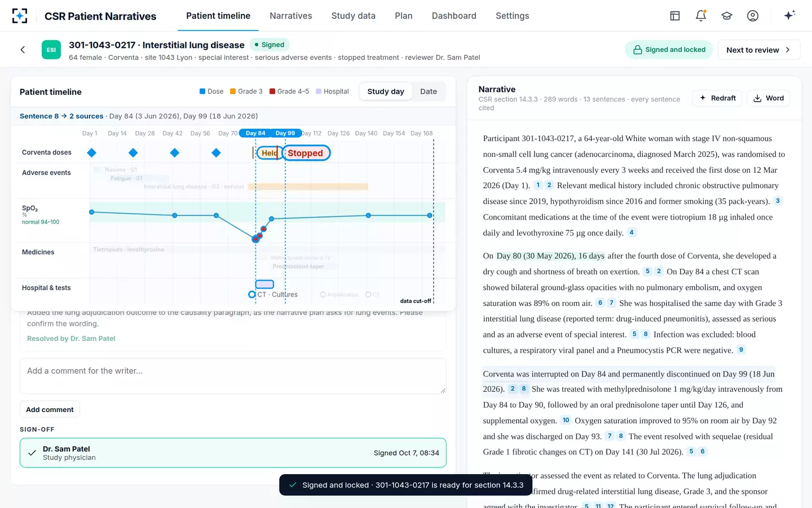
Task: Click the Add comment button
Action: [x=50, y=409]
